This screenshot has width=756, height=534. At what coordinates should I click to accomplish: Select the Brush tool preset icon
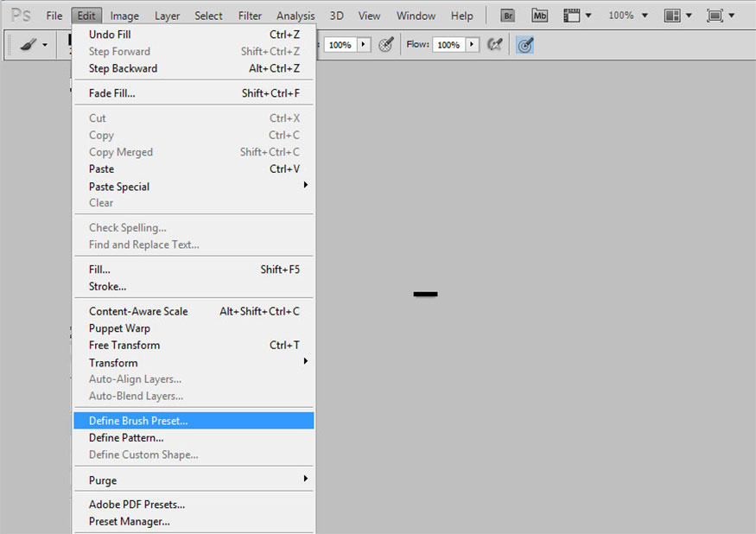29,45
